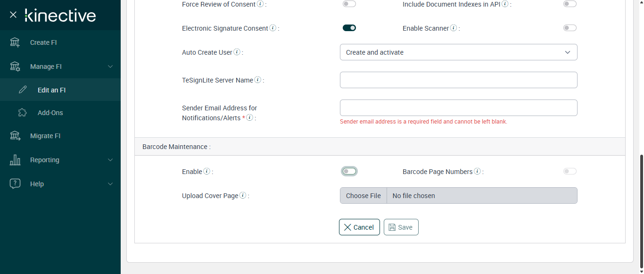This screenshot has height=274, width=644.
Task: Click info icon next to Upload Cover Page
Action: [x=243, y=196]
